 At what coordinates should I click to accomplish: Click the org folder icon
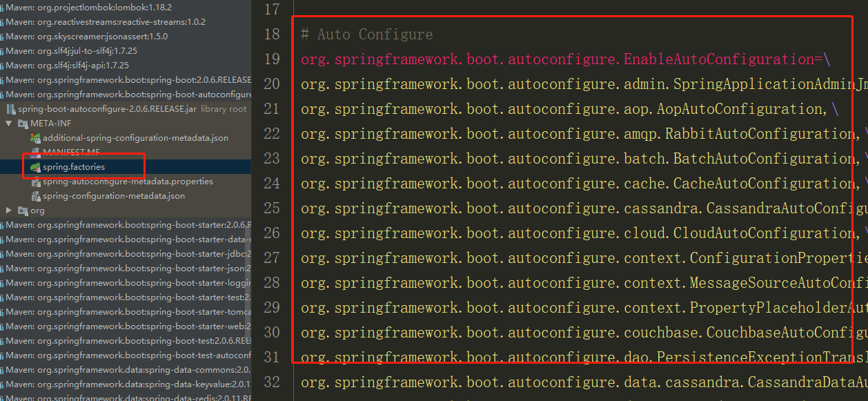(22, 211)
